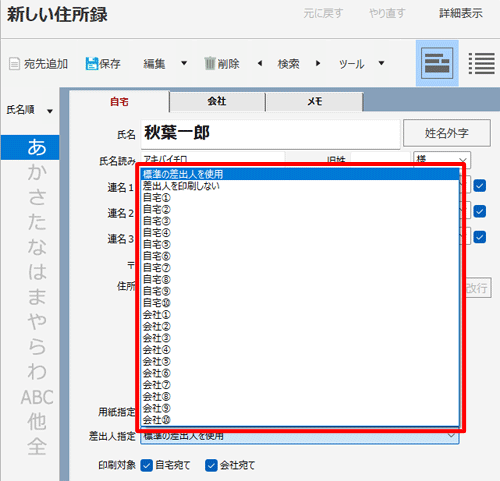Screen dimensions: 500x481
Task: Select か in the kana index
Action: pyautogui.click(x=37, y=172)
